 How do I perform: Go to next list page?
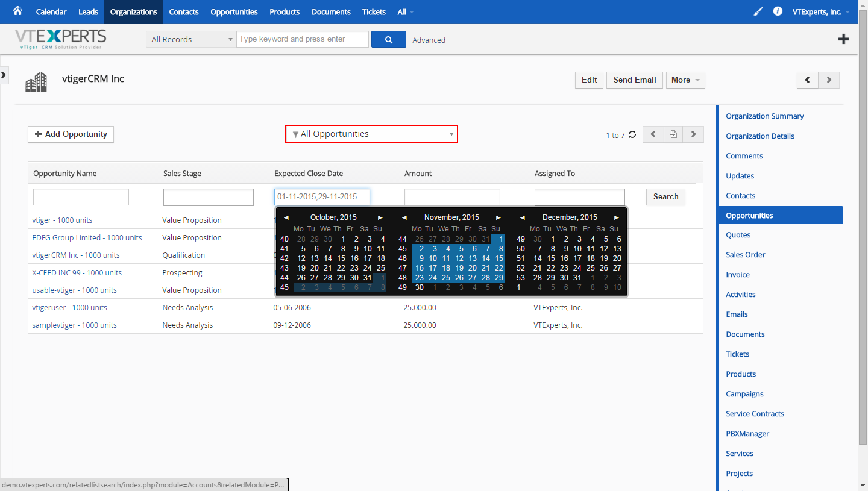click(x=693, y=134)
